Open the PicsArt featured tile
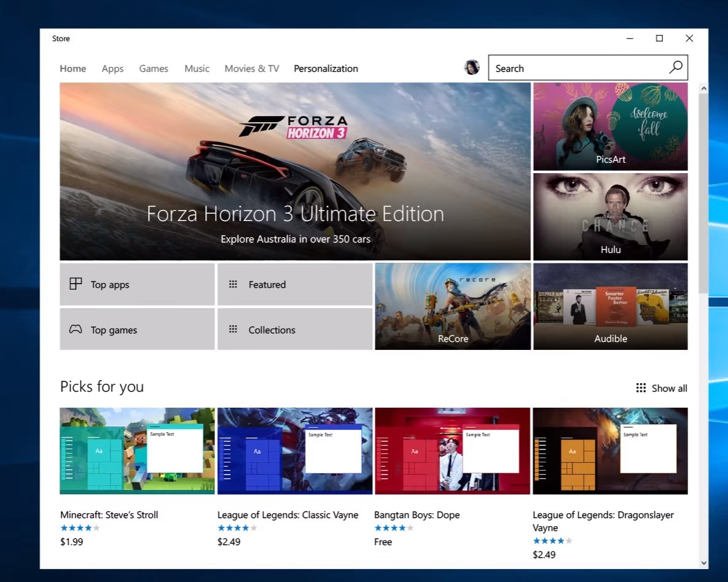This screenshot has width=728, height=582. point(610,126)
